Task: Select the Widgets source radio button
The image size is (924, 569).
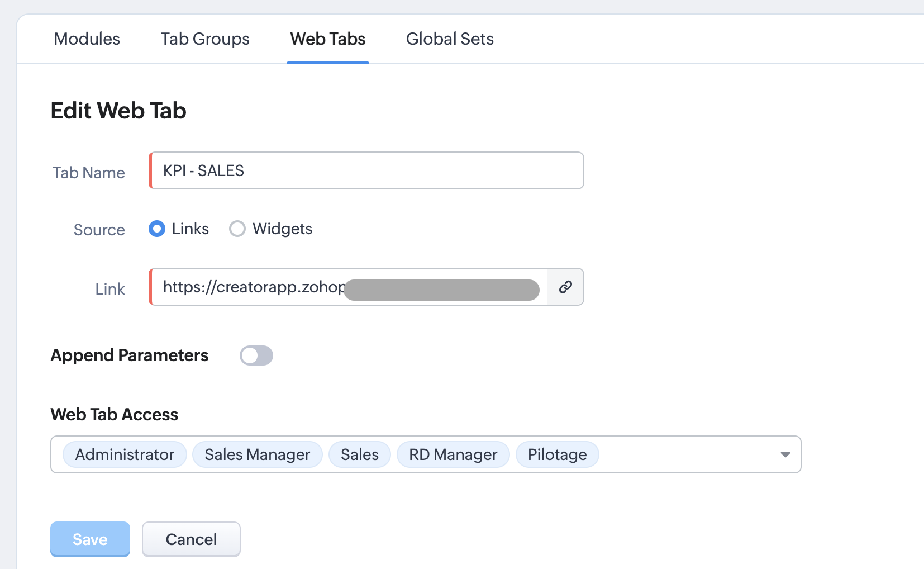Action: pos(237,229)
